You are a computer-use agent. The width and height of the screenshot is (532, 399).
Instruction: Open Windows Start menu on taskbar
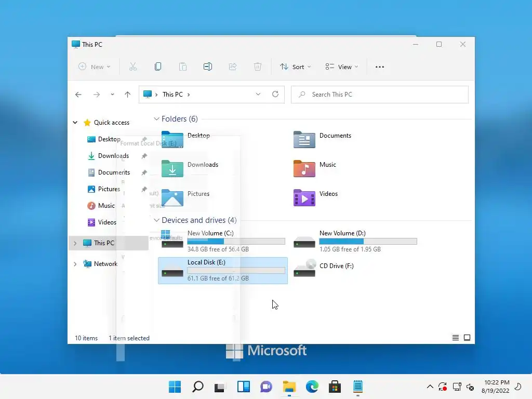click(x=175, y=387)
